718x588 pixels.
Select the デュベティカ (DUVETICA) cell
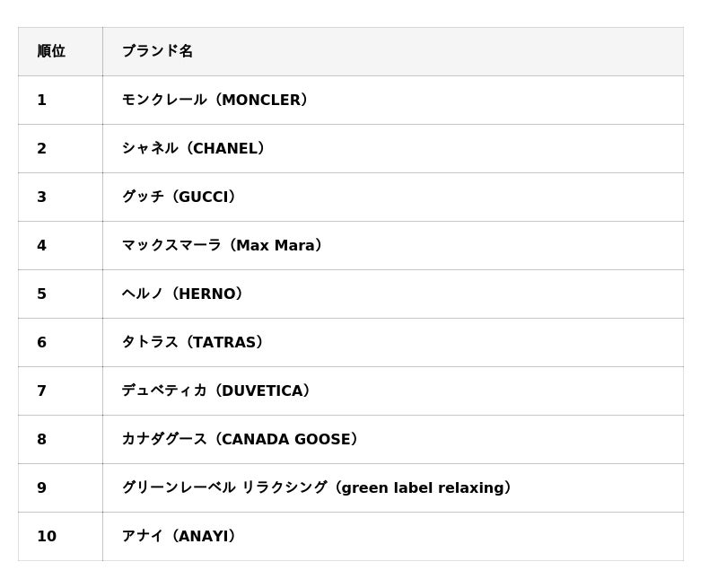(216, 391)
